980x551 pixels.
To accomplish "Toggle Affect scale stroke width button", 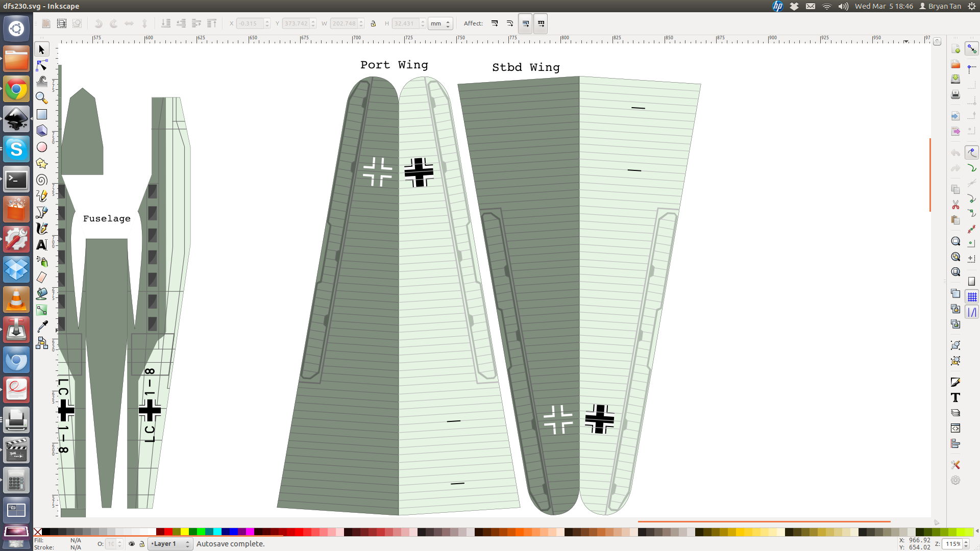I will (495, 23).
